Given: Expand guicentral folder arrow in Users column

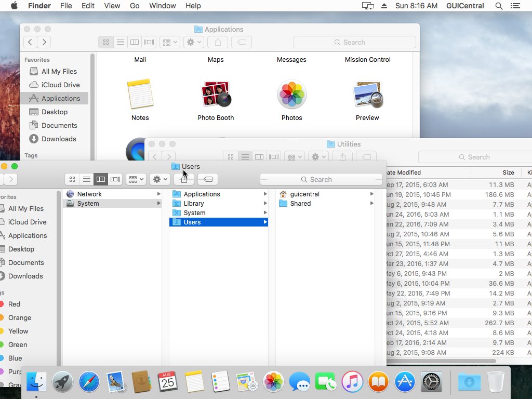Looking at the screenshot, I should click(372, 194).
